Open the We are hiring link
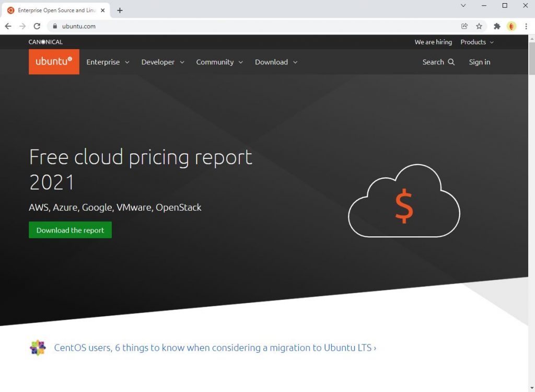The width and height of the screenshot is (535, 392). (433, 42)
